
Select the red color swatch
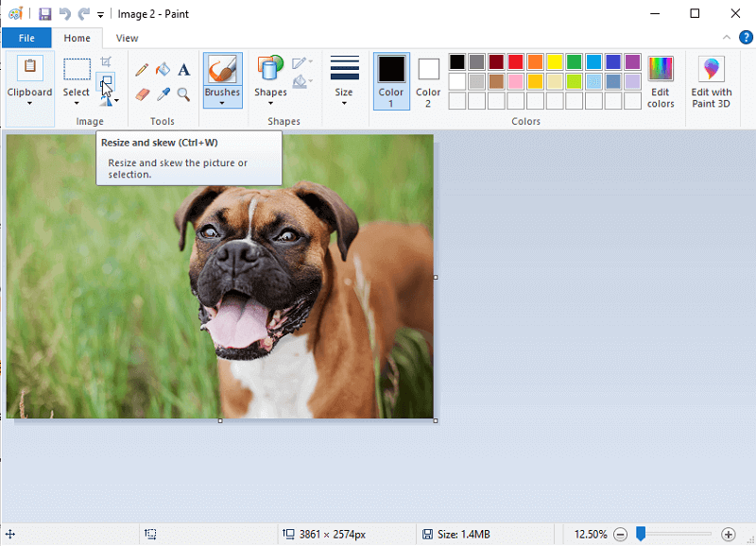516,61
